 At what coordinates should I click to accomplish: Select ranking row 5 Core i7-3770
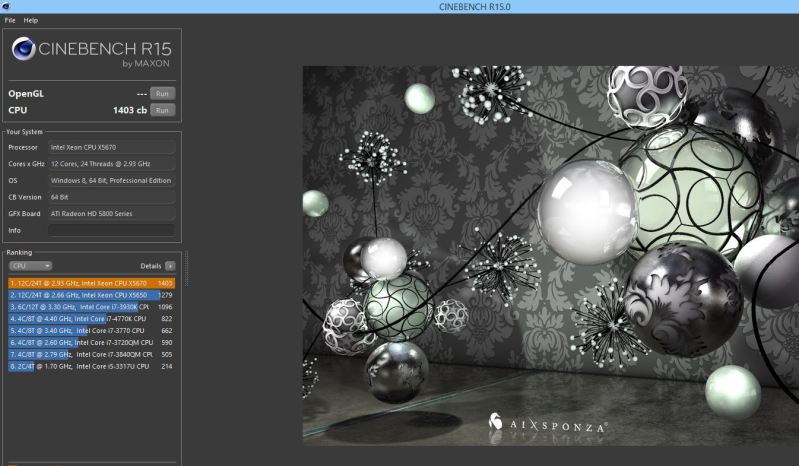pos(91,331)
